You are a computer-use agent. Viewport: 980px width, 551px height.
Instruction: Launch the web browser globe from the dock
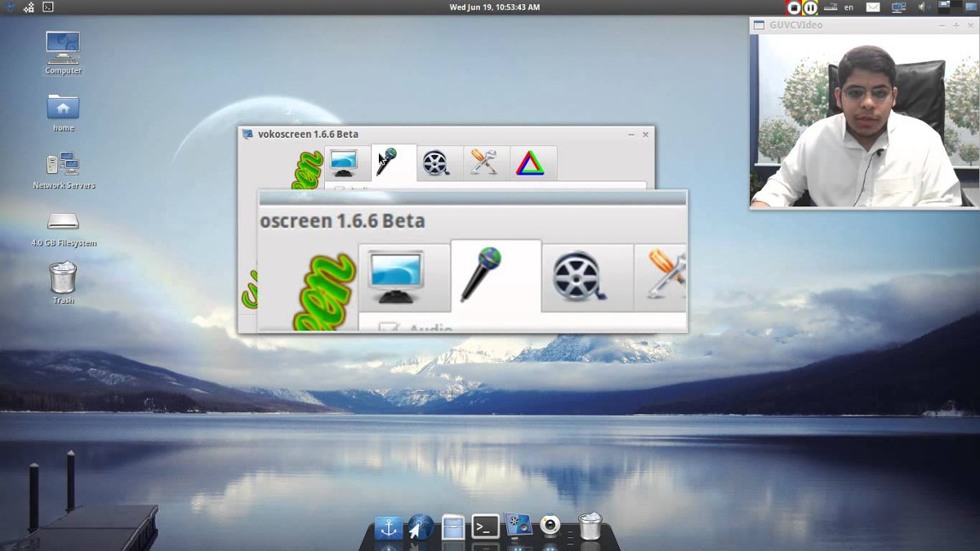421,527
